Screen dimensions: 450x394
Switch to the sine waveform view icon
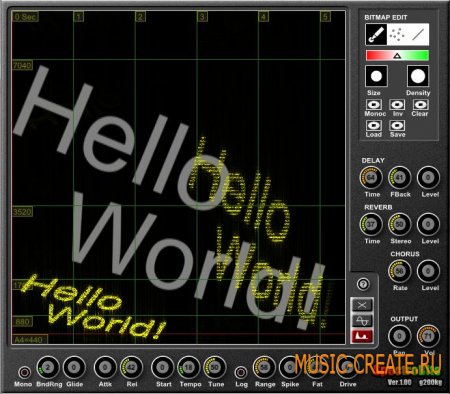(362, 320)
